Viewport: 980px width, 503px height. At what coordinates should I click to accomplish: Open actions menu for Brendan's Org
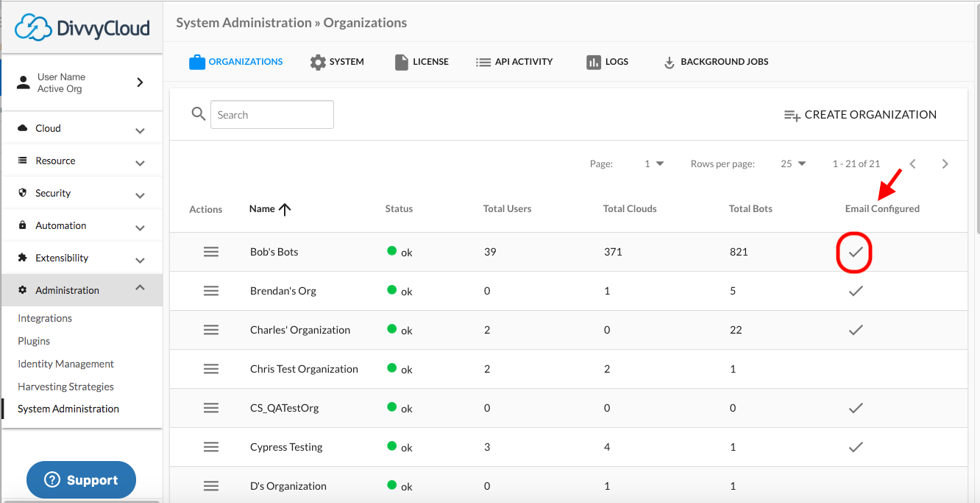click(211, 291)
